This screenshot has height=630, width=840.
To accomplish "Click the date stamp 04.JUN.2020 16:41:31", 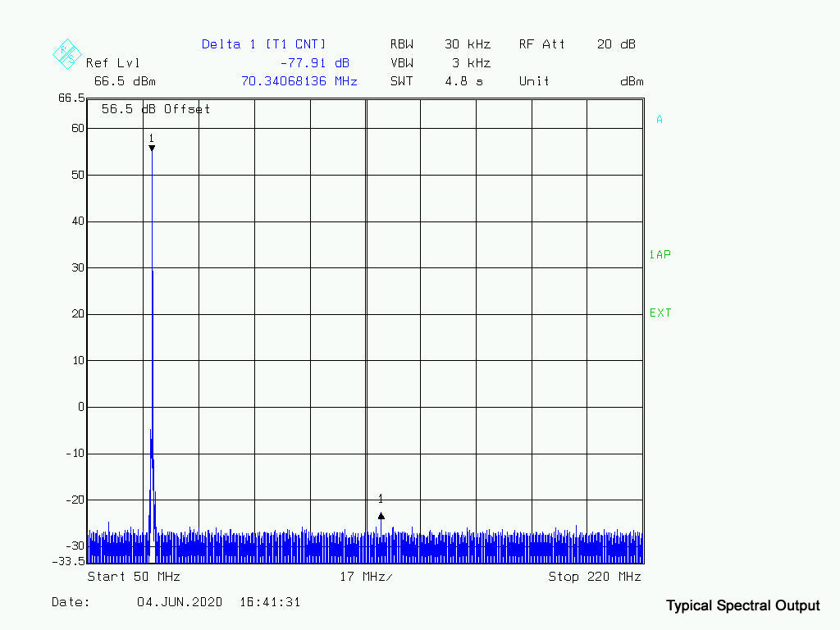I will (x=218, y=602).
